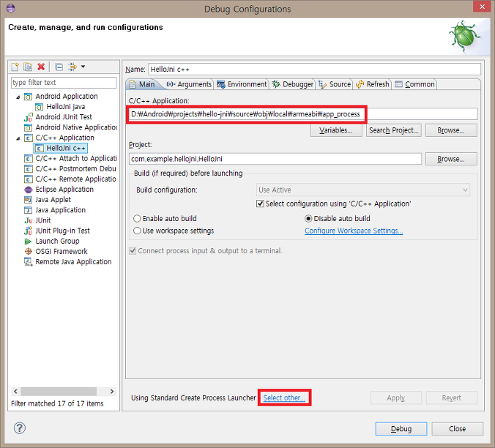
Task: Click the C/C++ Application category icon
Action: click(29, 138)
